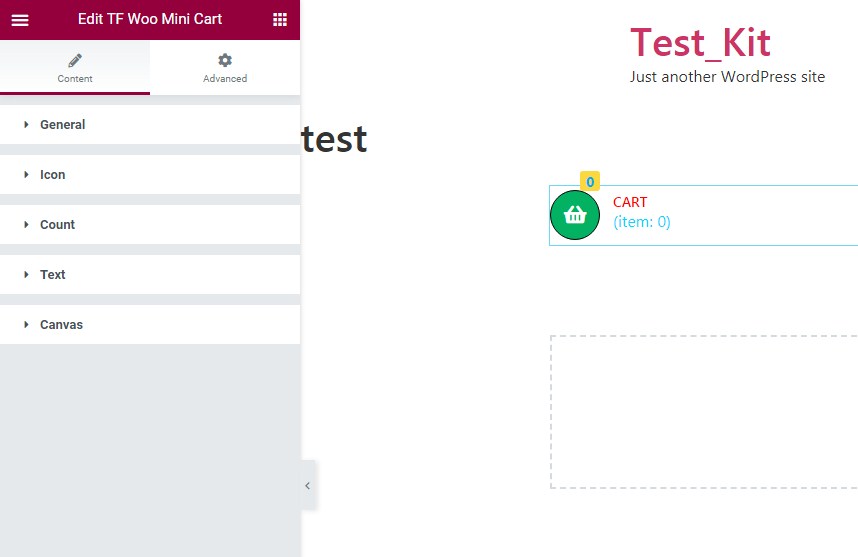Expand the Canvas section
The image size is (858, 557).
click(150, 324)
